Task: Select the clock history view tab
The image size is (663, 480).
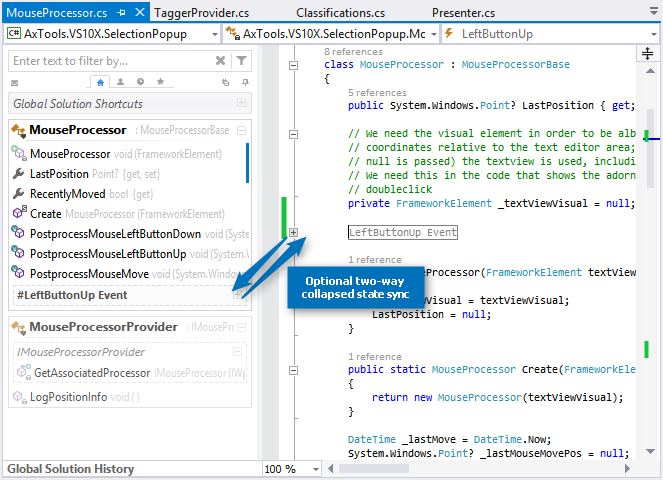Action: point(140,82)
